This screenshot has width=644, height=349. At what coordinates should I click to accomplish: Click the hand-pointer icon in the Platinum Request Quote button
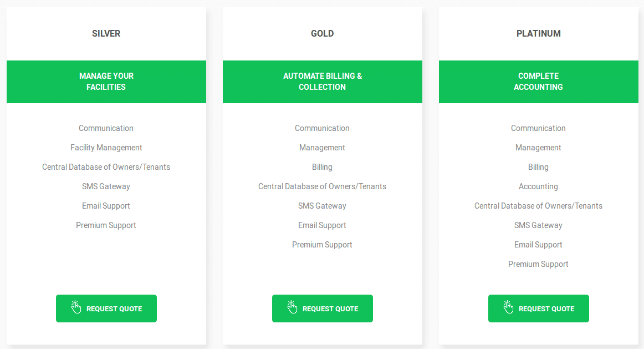pyautogui.click(x=508, y=307)
